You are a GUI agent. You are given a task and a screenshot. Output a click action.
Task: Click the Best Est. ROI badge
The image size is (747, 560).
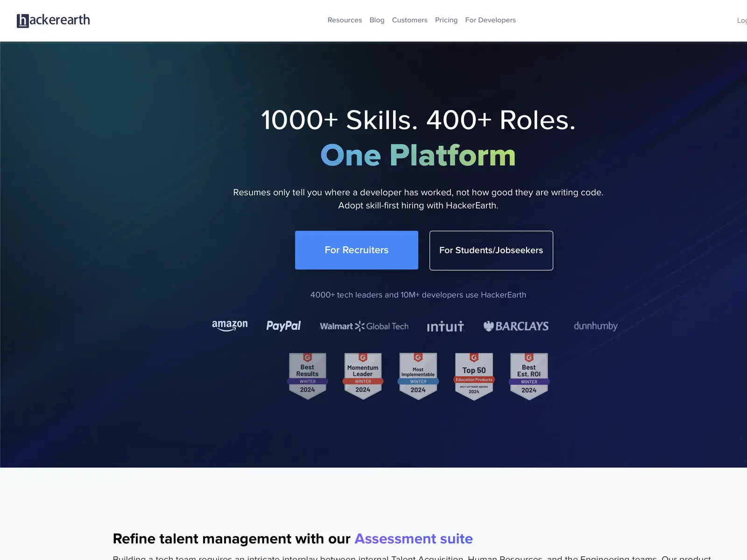[x=529, y=377]
